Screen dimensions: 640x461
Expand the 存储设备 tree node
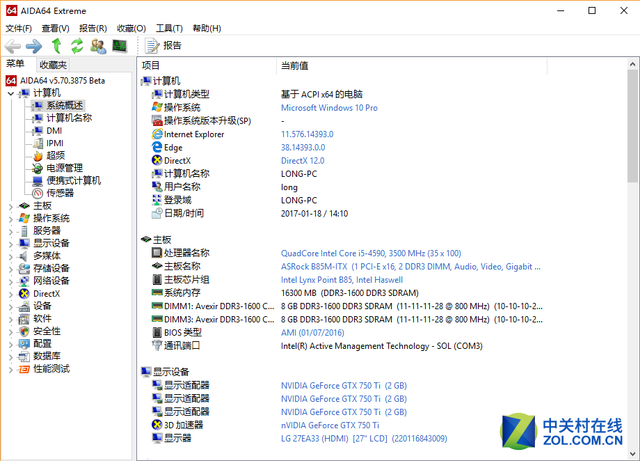point(11,269)
